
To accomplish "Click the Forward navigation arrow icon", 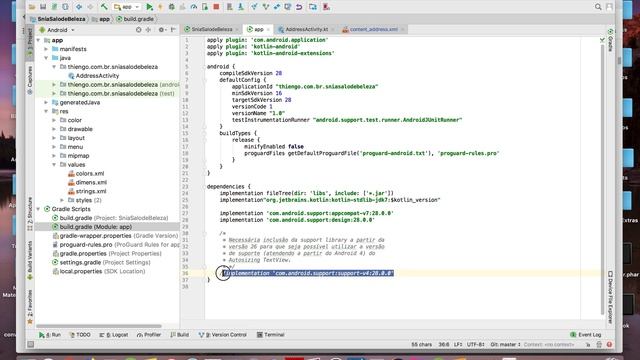I will point(90,7).
